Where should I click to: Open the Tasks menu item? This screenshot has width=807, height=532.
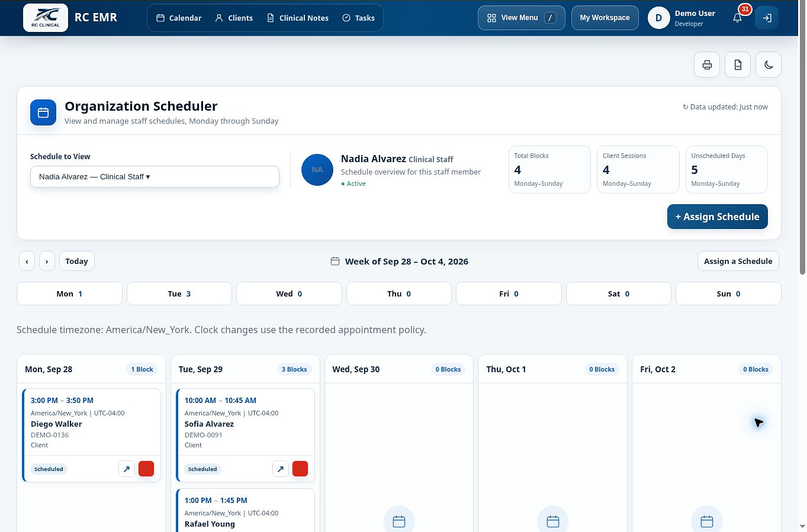[359, 18]
